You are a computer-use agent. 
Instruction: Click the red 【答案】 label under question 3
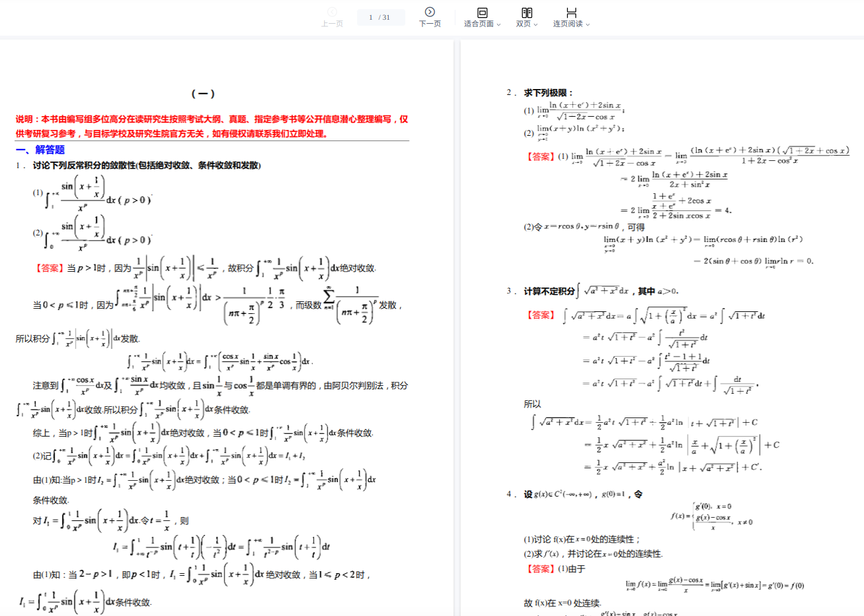[x=541, y=315]
